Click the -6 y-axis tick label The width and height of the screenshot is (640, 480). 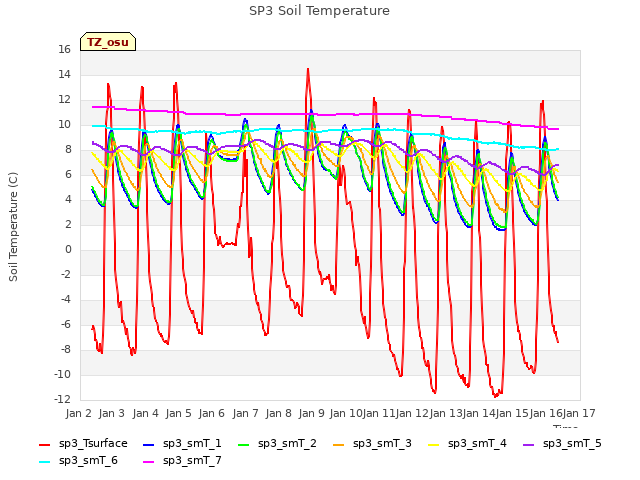pos(66,324)
